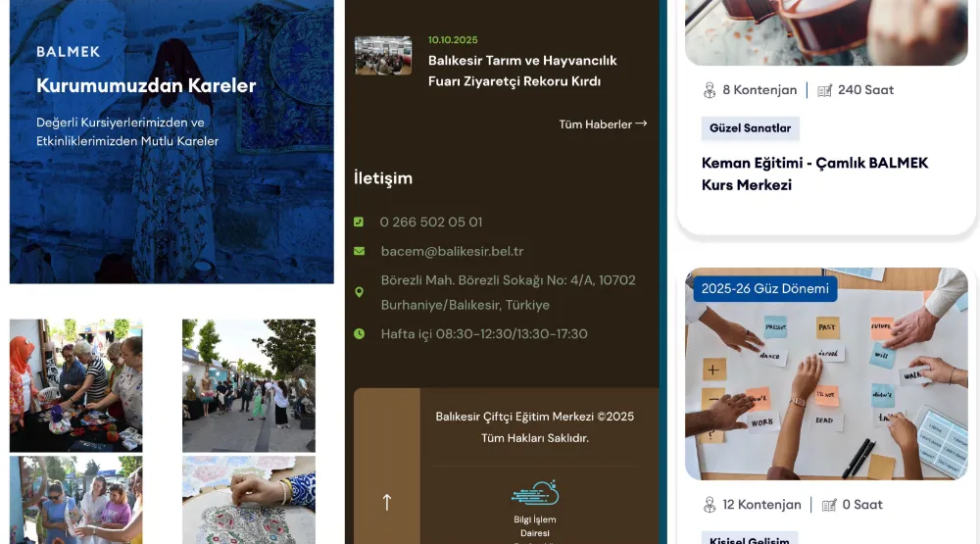
Task: Open Keman Eğitimi - Çamlık BALMEK course title
Action: [814, 173]
